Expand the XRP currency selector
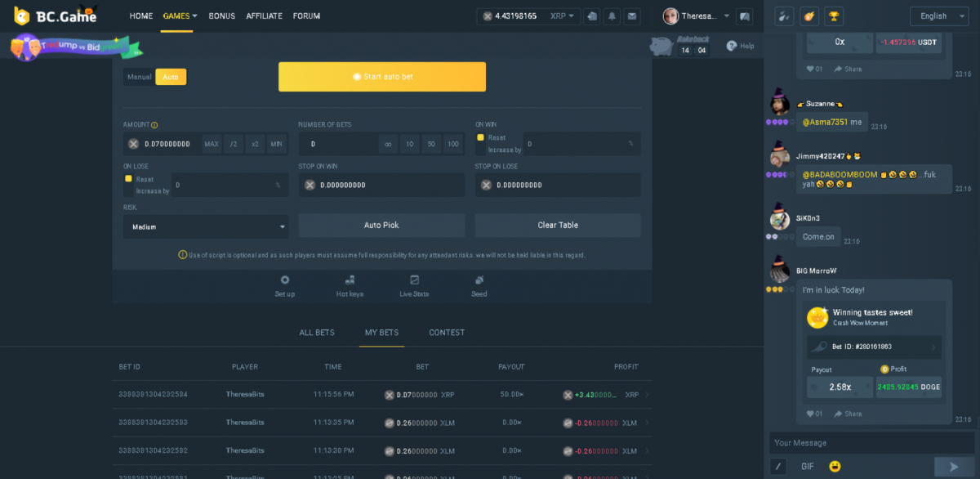 (x=562, y=16)
